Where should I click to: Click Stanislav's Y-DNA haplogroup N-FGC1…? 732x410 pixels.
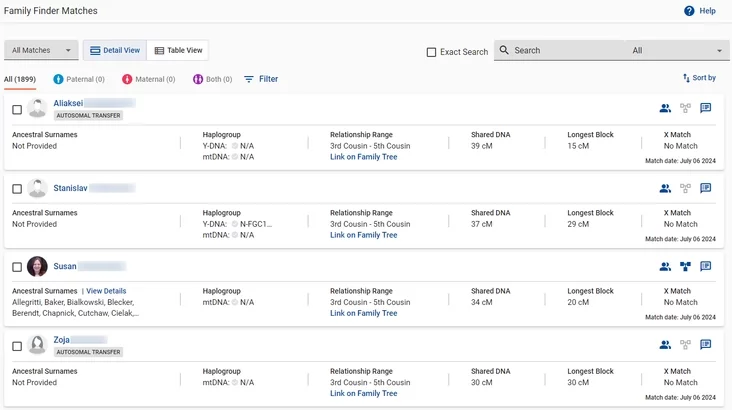(256, 224)
